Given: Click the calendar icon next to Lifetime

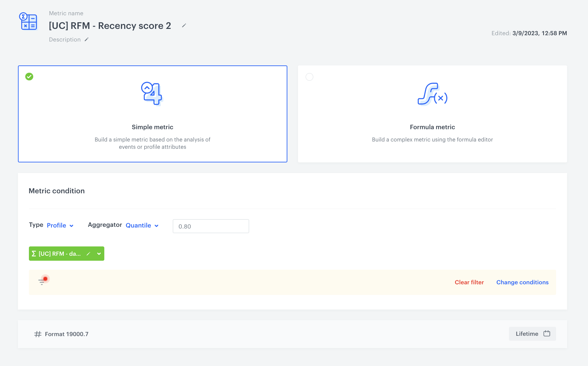Looking at the screenshot, I should coord(546,333).
